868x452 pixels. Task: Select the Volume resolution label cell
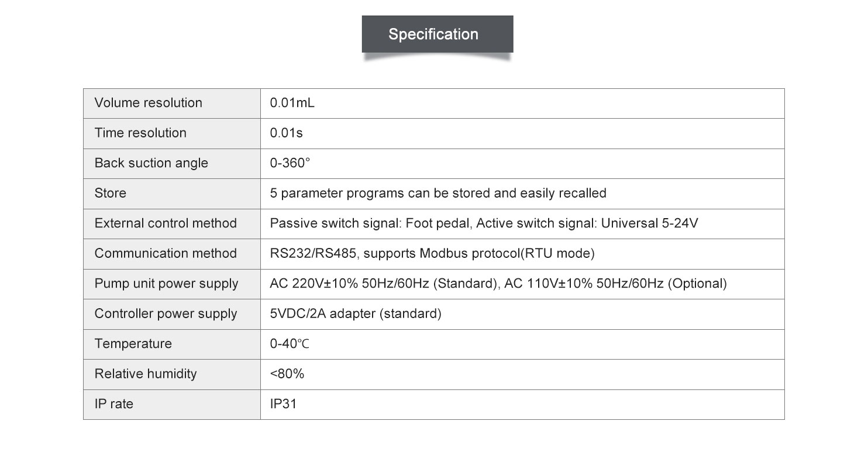point(172,103)
